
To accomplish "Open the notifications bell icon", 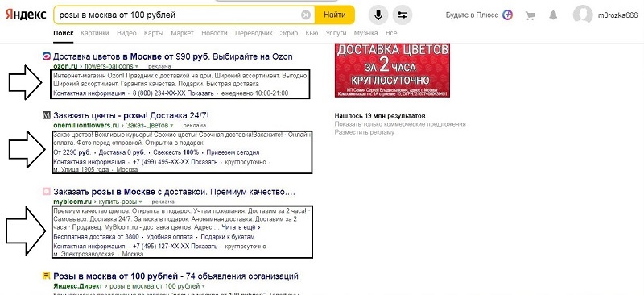I will pyautogui.click(x=553, y=15).
